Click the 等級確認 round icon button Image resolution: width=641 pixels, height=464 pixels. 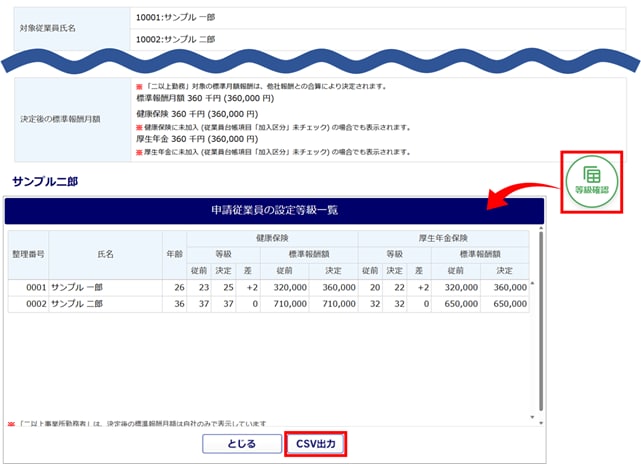pyautogui.click(x=592, y=182)
